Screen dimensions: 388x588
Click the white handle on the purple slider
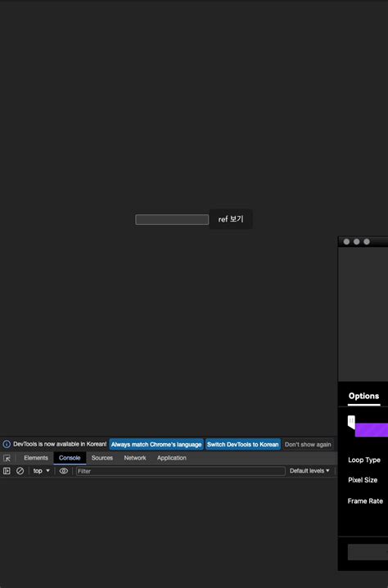tap(351, 421)
